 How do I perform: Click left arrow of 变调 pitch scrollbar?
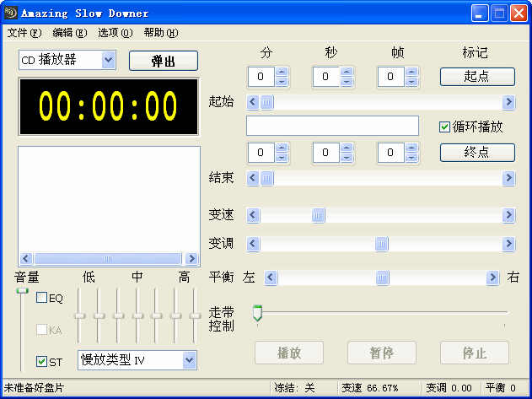pyautogui.click(x=253, y=244)
